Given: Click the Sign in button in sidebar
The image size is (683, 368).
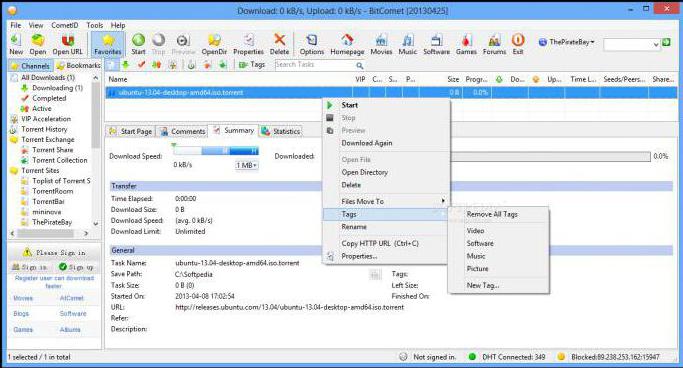Looking at the screenshot, I should tap(30, 267).
